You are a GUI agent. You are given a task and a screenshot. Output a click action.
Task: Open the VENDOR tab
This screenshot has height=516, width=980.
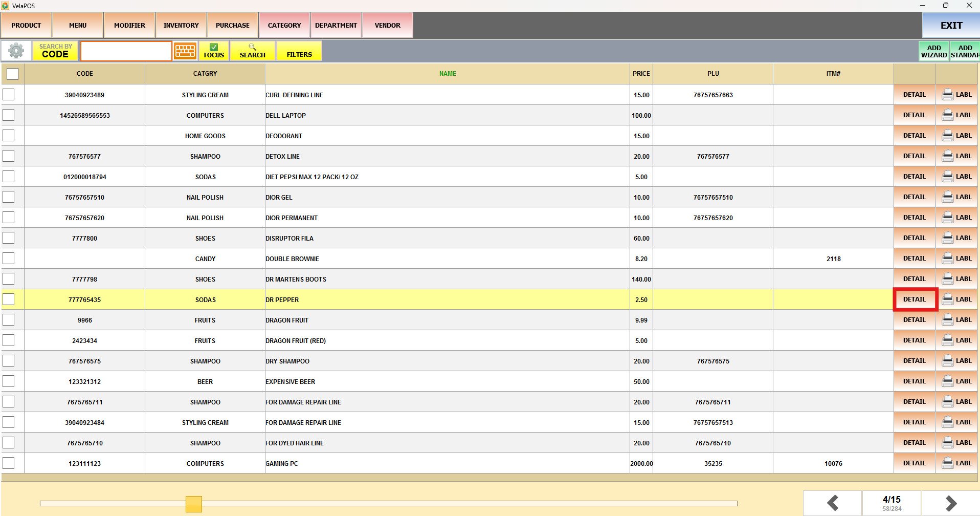[x=387, y=25]
